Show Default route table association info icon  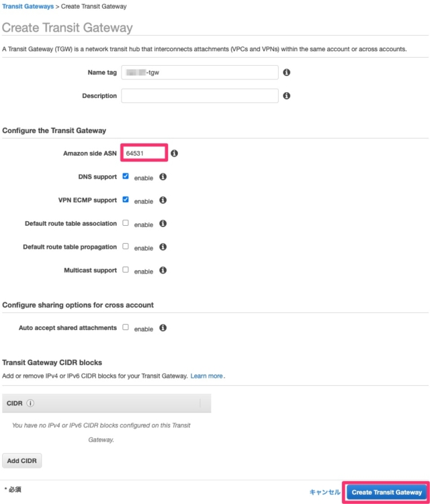click(163, 223)
